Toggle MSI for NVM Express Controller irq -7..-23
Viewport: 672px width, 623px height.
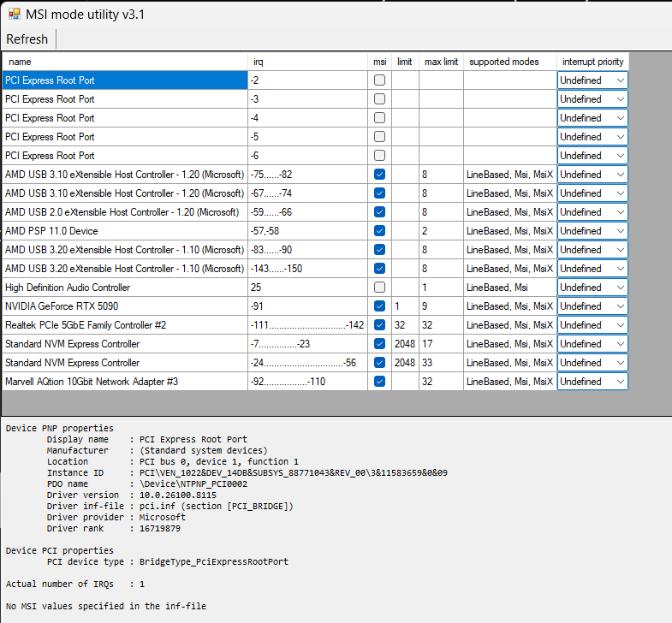tap(379, 344)
